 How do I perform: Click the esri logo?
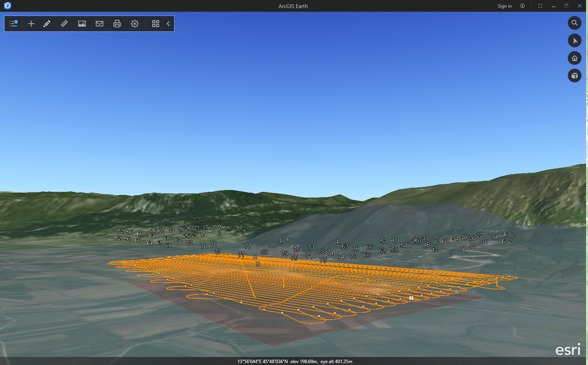click(568, 349)
